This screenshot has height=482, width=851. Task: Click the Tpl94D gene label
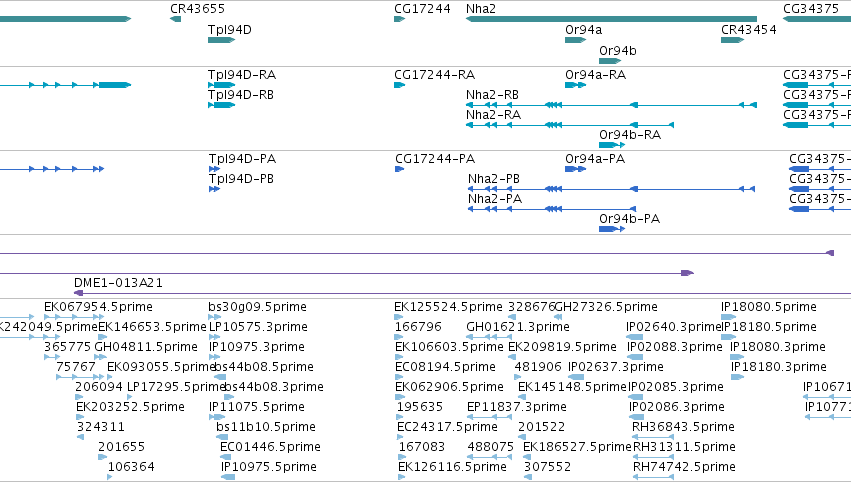coord(230,30)
